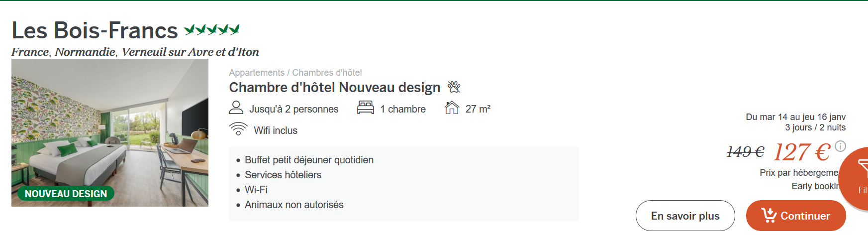Screen dimensions: 868x242
Task: Click the Buffet petit déjeuner quotidien item
Action: tap(309, 160)
